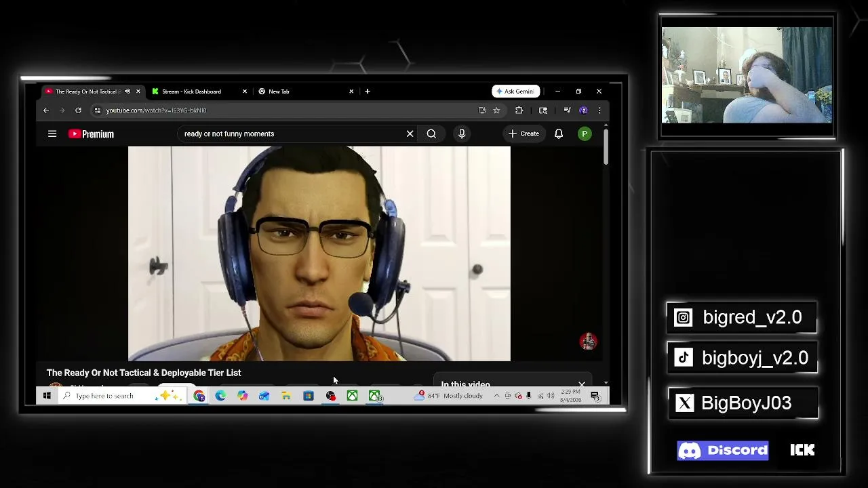Click the Create button on YouTube
Viewport: 868px width, 488px height.
pos(524,134)
